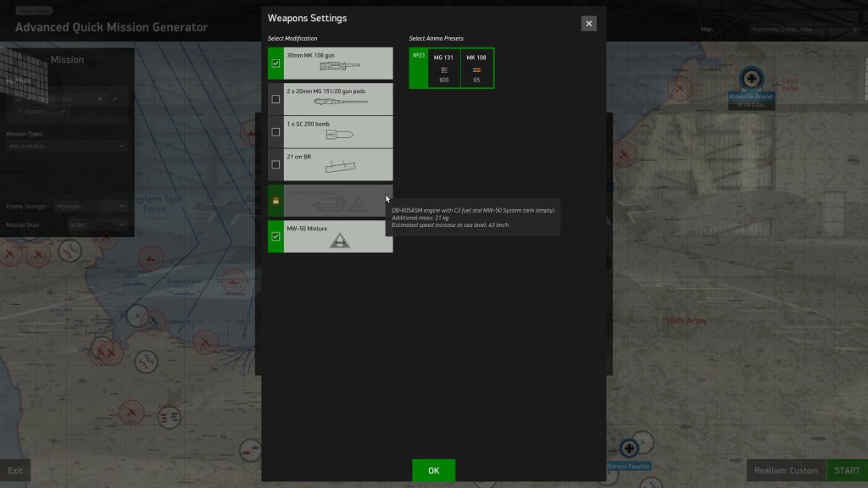
Task: Open the Mission Types dropdown
Action: pos(66,146)
